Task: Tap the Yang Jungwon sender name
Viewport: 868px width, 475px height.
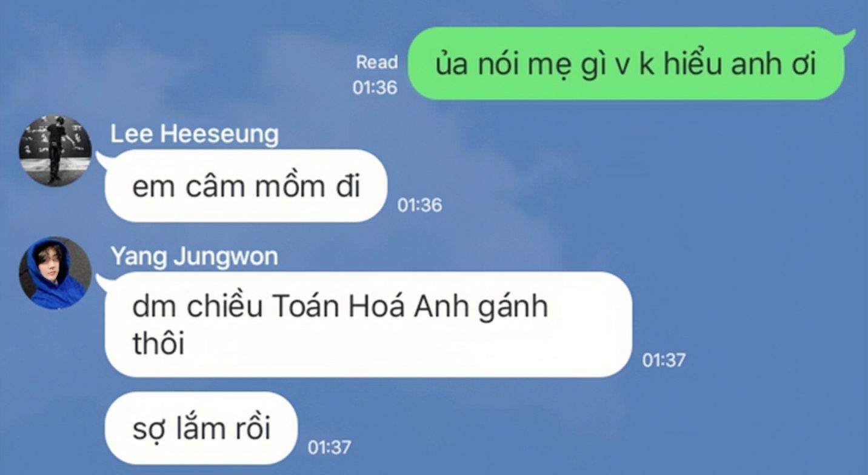Action: (194, 256)
